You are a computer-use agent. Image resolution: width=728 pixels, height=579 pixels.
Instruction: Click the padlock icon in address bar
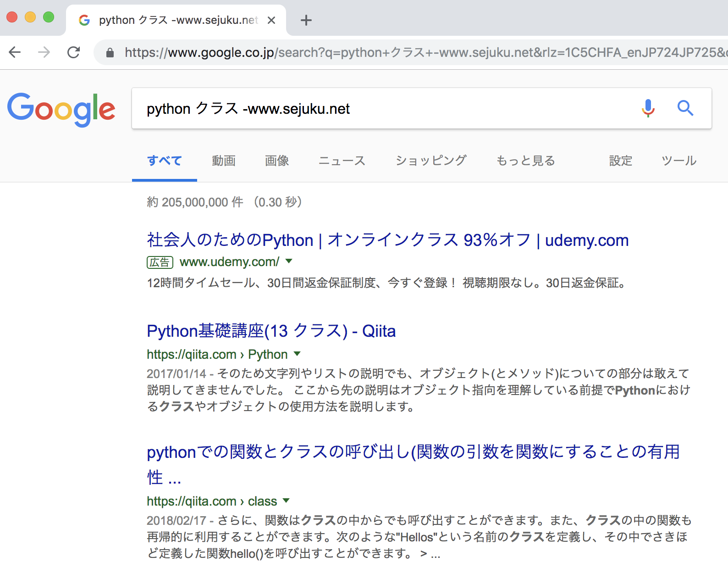pyautogui.click(x=110, y=53)
